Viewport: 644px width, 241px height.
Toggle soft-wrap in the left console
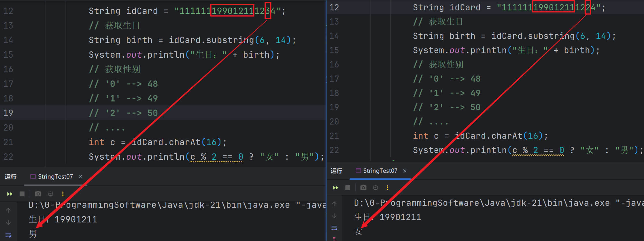(x=8, y=235)
